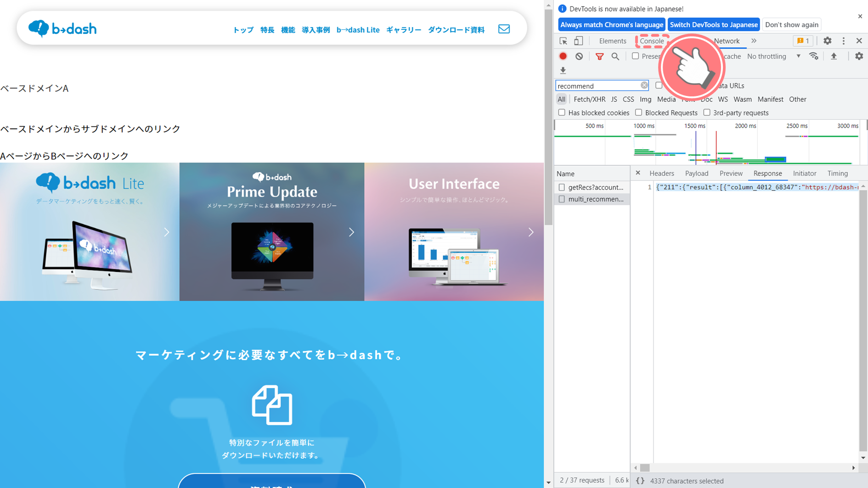Toggle the device toolbar icon
Image resolution: width=868 pixels, height=488 pixels.
[x=579, y=41]
